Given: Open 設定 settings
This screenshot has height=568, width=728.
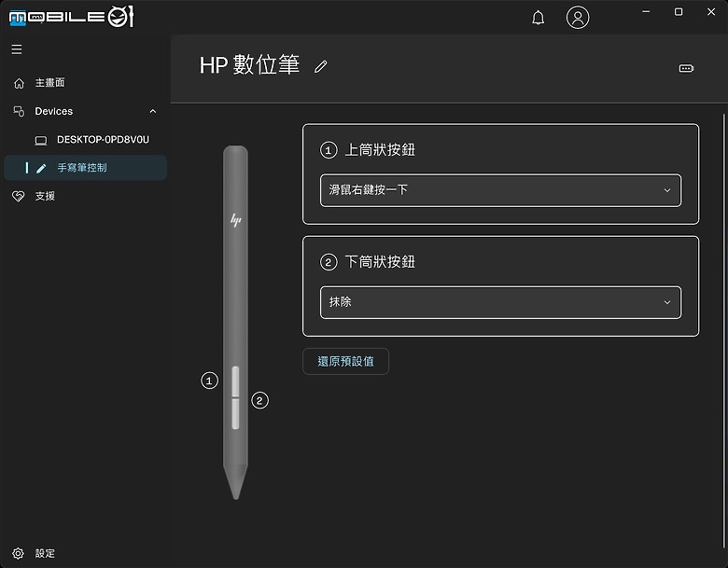Looking at the screenshot, I should (x=45, y=553).
